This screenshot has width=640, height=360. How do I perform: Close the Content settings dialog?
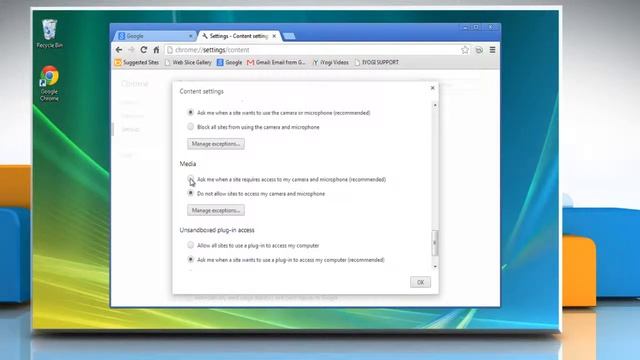[x=433, y=88]
